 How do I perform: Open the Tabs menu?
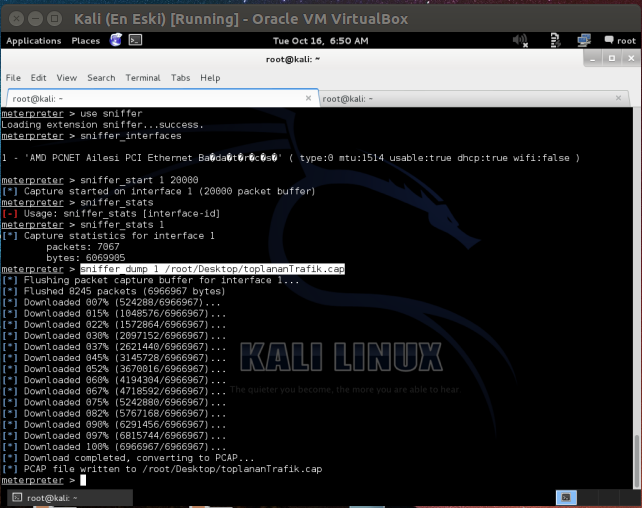(181, 78)
